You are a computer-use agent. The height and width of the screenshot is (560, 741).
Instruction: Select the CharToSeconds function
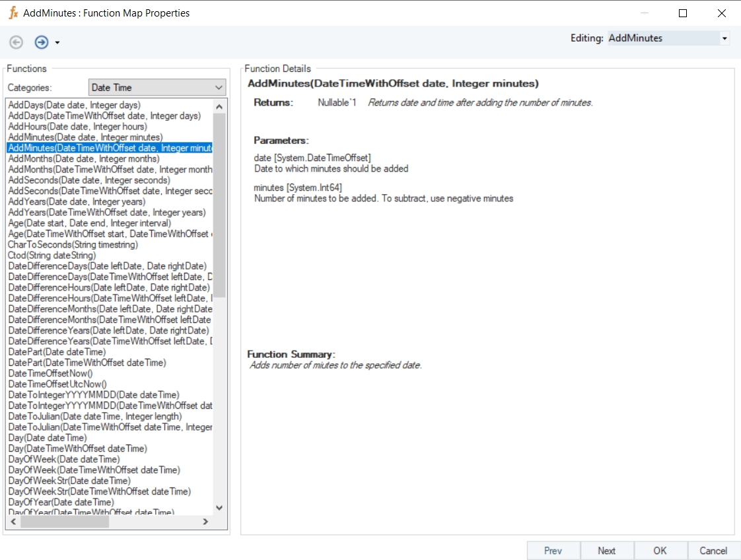[73, 244]
